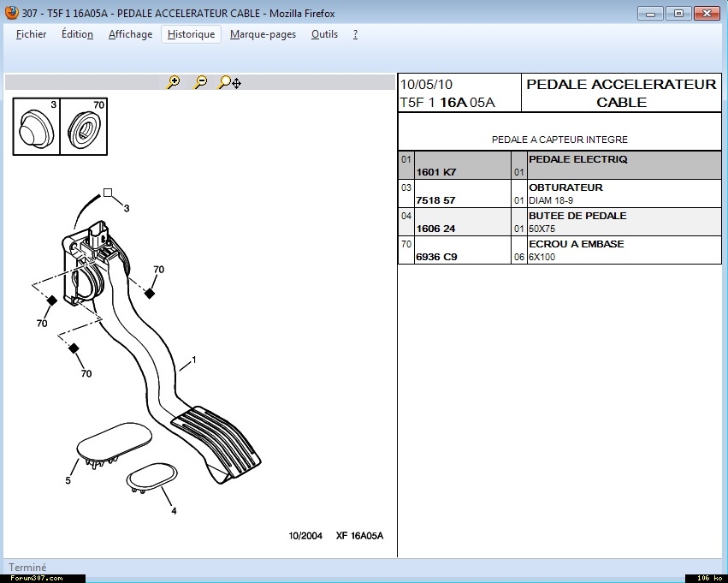Viewport: 728px width, 583px height.
Task: Open the Historique menu
Action: pyautogui.click(x=191, y=34)
